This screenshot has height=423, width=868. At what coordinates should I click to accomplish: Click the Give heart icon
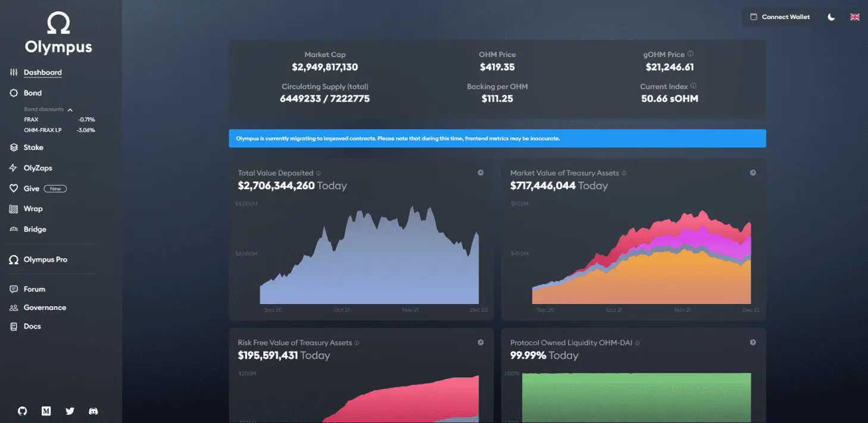pos(14,189)
